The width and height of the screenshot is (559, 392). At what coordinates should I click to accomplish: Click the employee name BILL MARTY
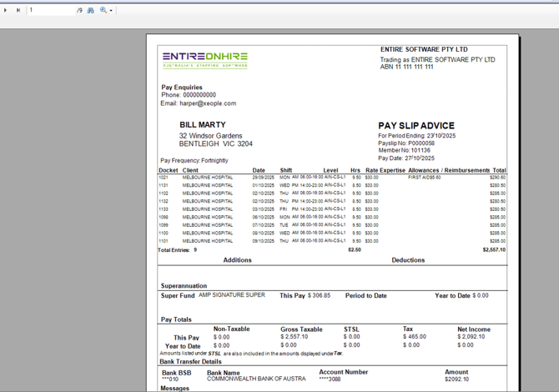(203, 125)
